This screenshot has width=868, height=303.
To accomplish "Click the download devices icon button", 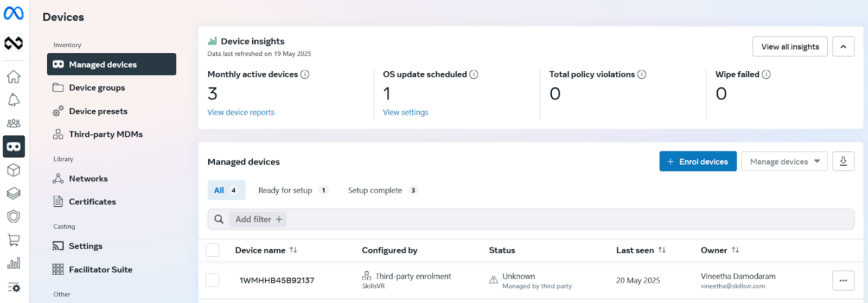I will coord(843,161).
